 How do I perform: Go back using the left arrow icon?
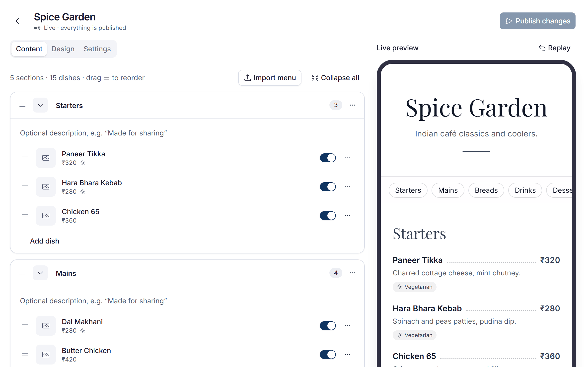click(19, 21)
